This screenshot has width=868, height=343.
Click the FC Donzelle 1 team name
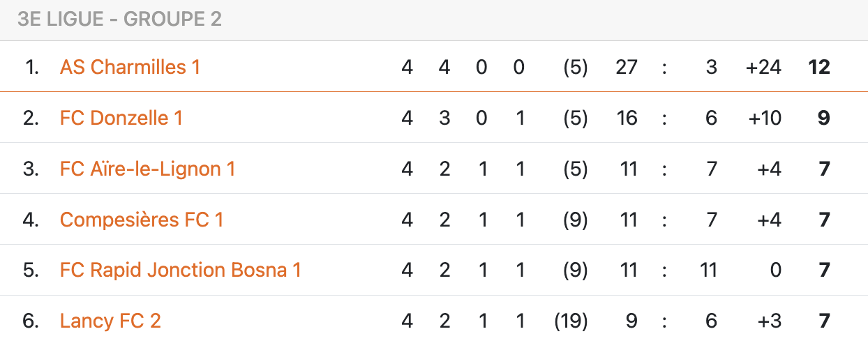(x=121, y=118)
